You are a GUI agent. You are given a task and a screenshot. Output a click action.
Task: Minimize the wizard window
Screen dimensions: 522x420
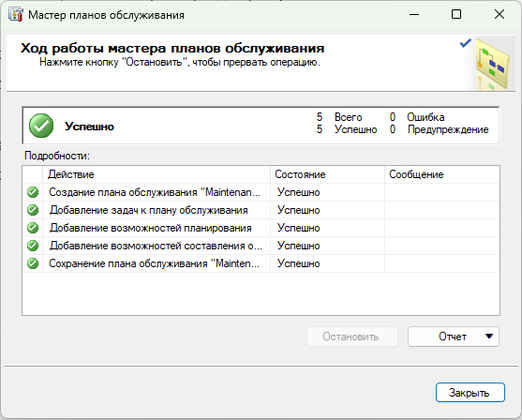pos(414,14)
